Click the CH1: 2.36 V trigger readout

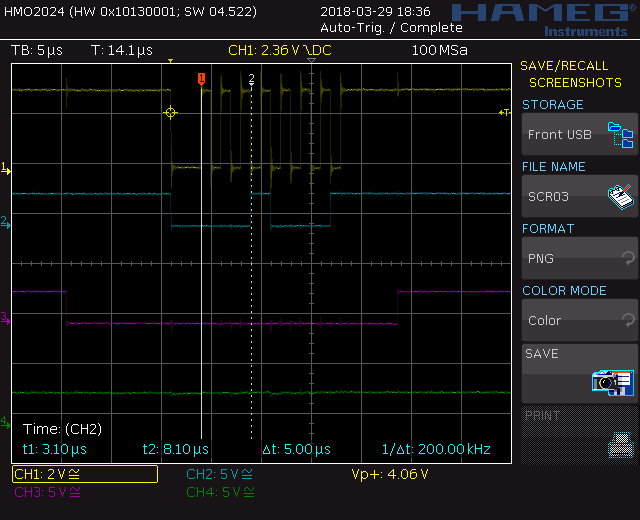(x=280, y=50)
